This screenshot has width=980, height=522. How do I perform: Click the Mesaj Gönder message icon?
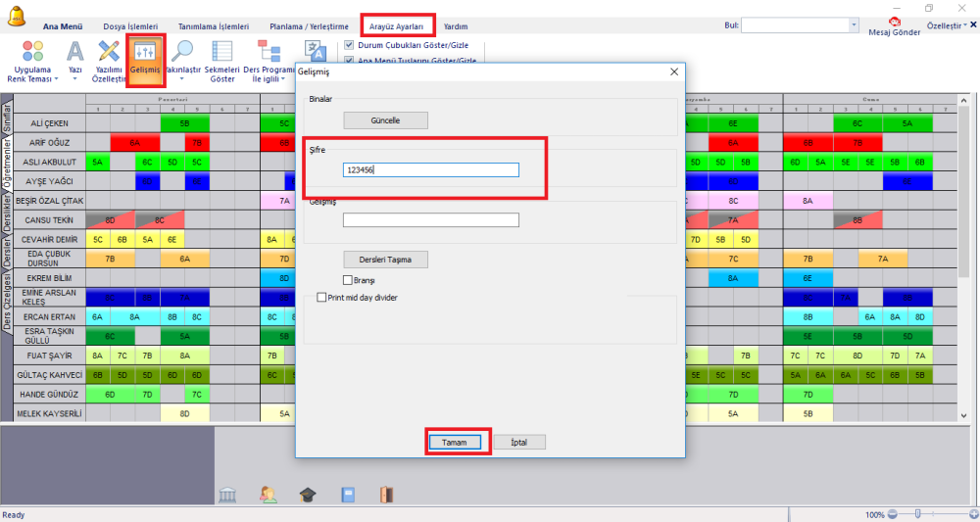pos(895,23)
